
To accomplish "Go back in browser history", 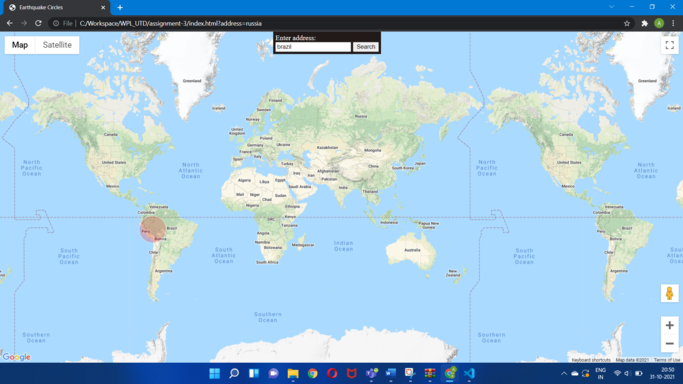I will 10,23.
